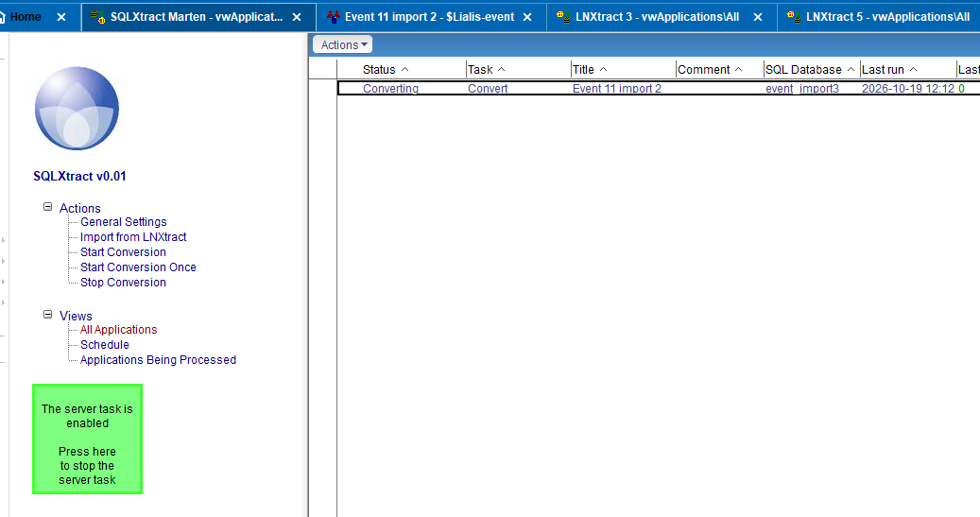
Task: Sort by the Comment column
Action: 710,69
